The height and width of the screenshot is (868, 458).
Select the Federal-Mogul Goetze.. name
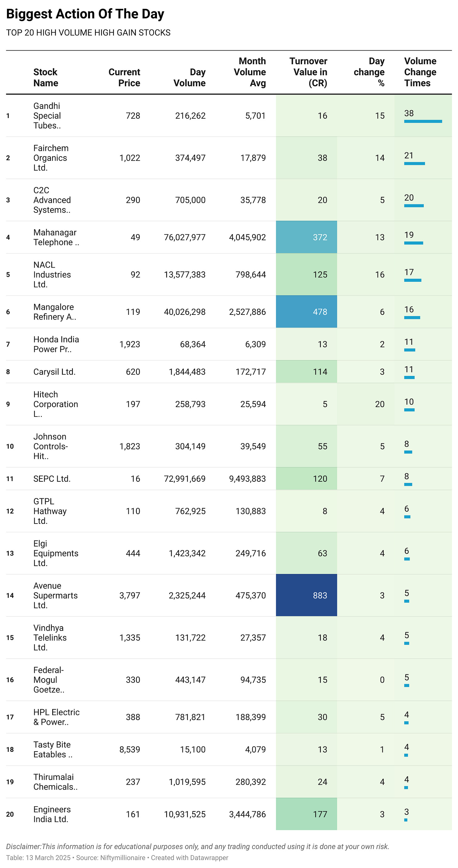(x=49, y=679)
